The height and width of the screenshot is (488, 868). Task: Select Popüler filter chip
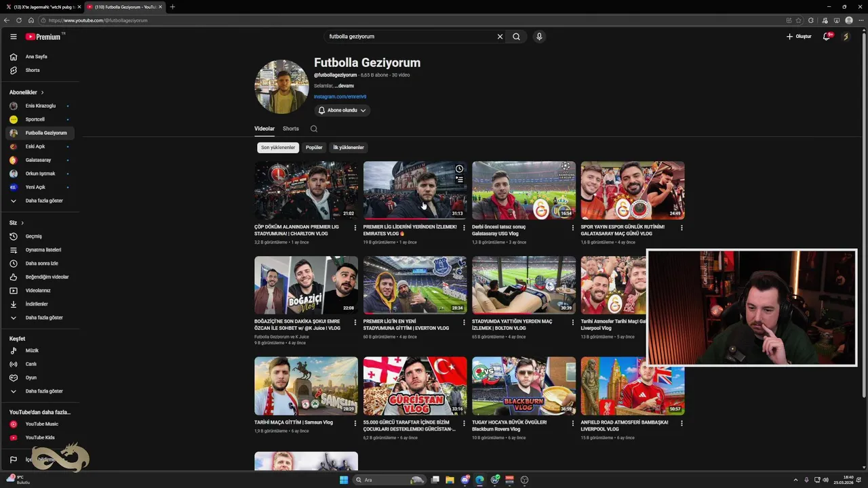tap(314, 147)
